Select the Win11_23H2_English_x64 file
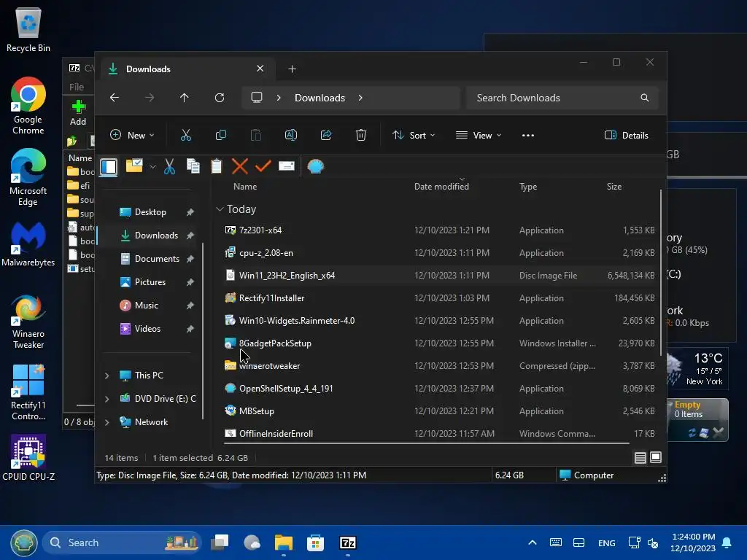This screenshot has height=560, width=747. 438,275
